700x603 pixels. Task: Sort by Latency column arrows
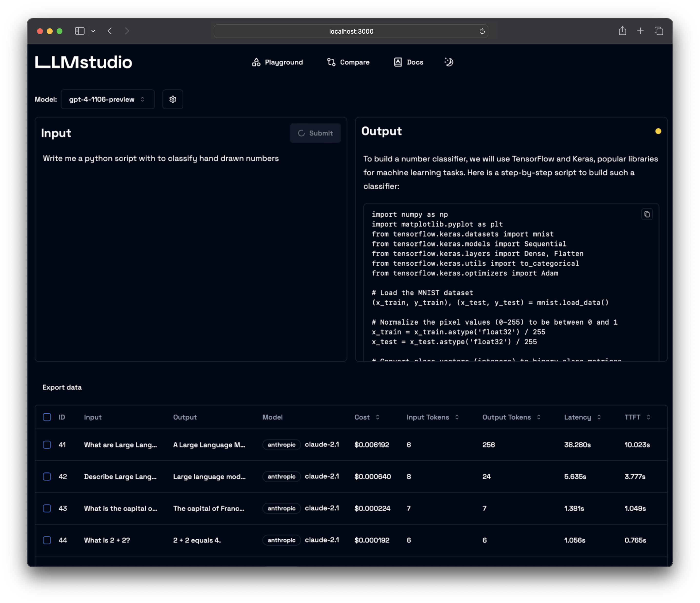click(599, 417)
